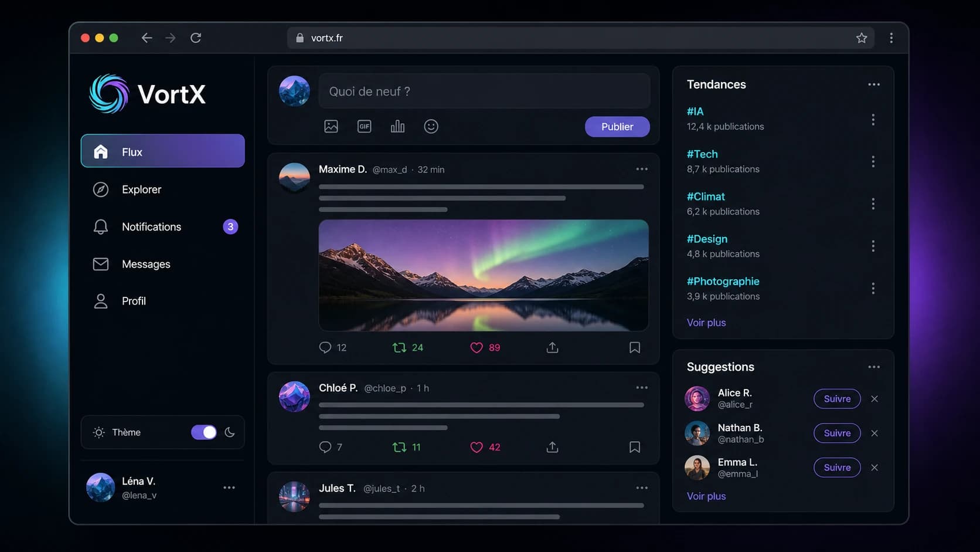This screenshot has height=552, width=980.
Task: Open Notifications in sidebar
Action: (162, 226)
